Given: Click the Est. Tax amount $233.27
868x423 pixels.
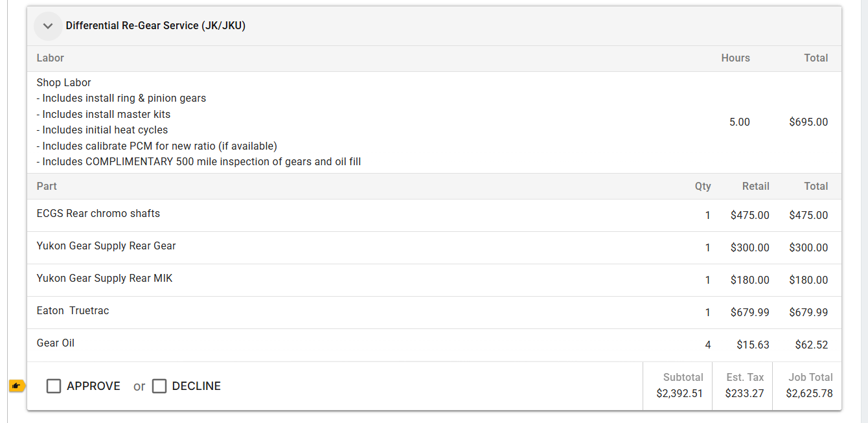Looking at the screenshot, I should tap(744, 393).
